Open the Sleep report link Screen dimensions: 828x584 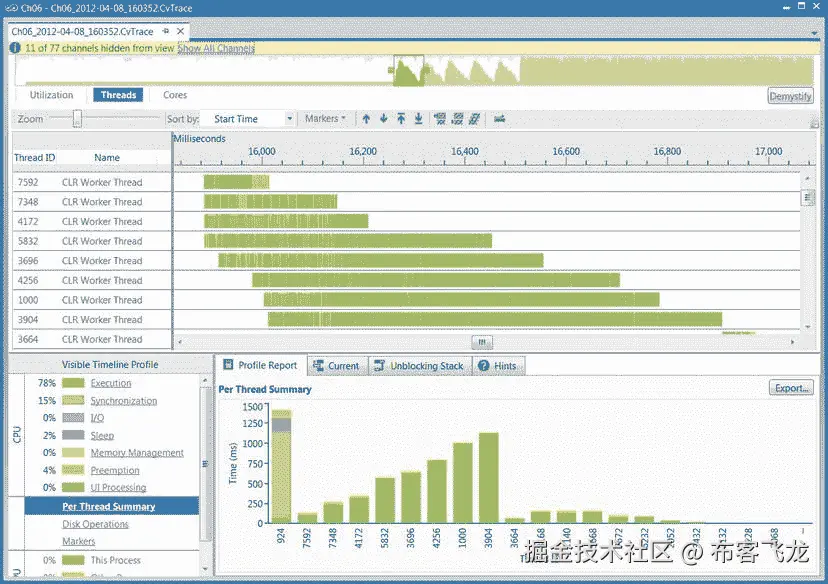tap(102, 436)
